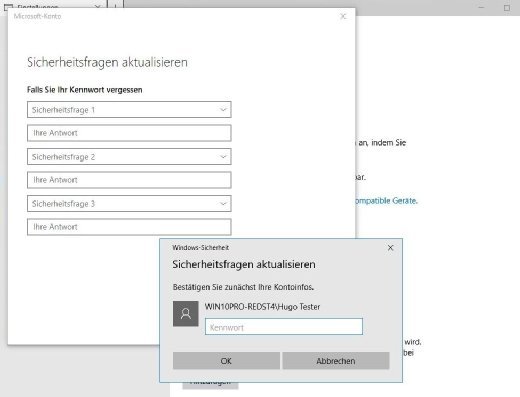The width and height of the screenshot is (520, 397).
Task: Focus answer field below Sicherheitsfrage 3
Action: [129, 227]
